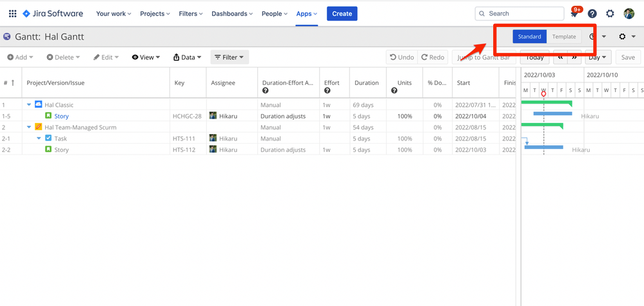Open the People menu
The width and height of the screenshot is (644, 306).
point(275,14)
